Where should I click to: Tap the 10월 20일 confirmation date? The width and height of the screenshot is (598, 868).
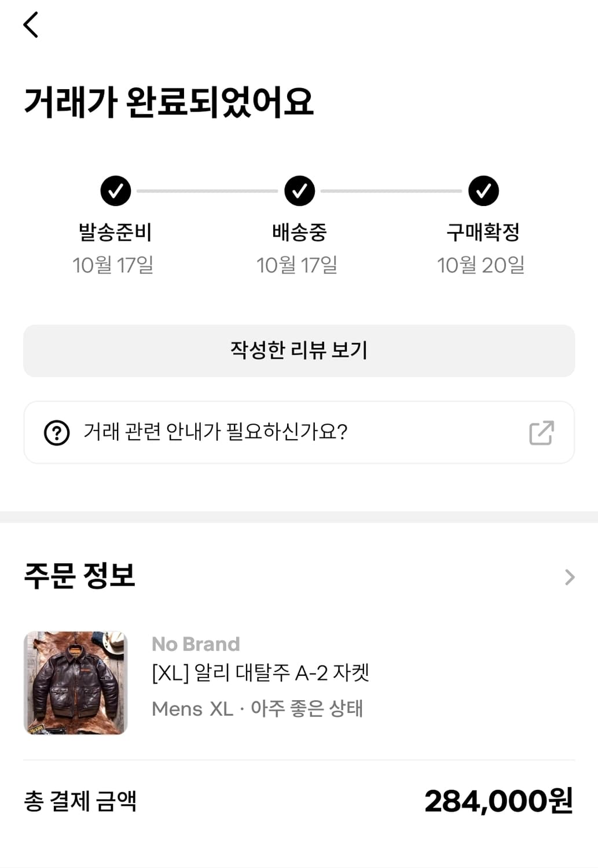[480, 266]
